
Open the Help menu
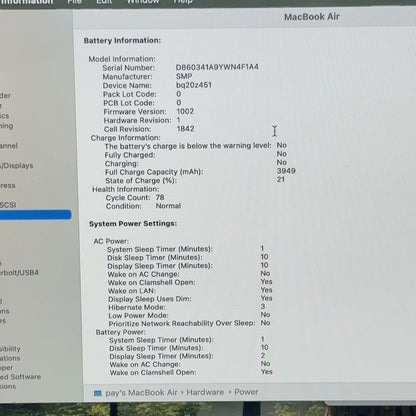click(183, 2)
